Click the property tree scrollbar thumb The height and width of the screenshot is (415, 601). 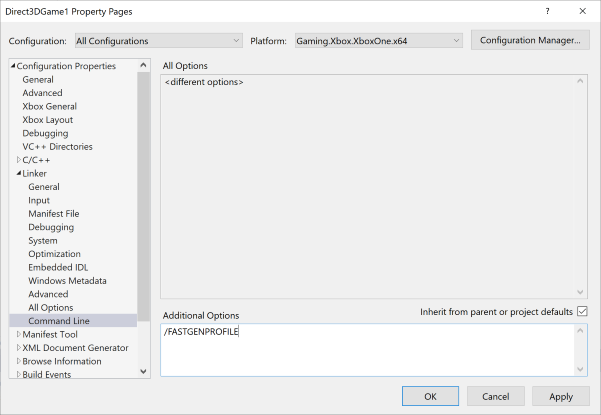pyautogui.click(x=143, y=197)
